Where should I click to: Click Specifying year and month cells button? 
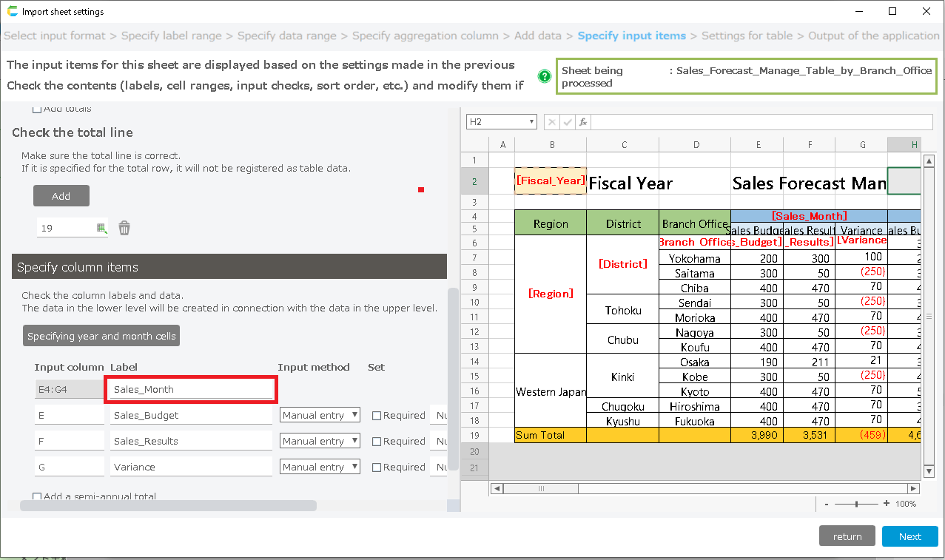(101, 336)
